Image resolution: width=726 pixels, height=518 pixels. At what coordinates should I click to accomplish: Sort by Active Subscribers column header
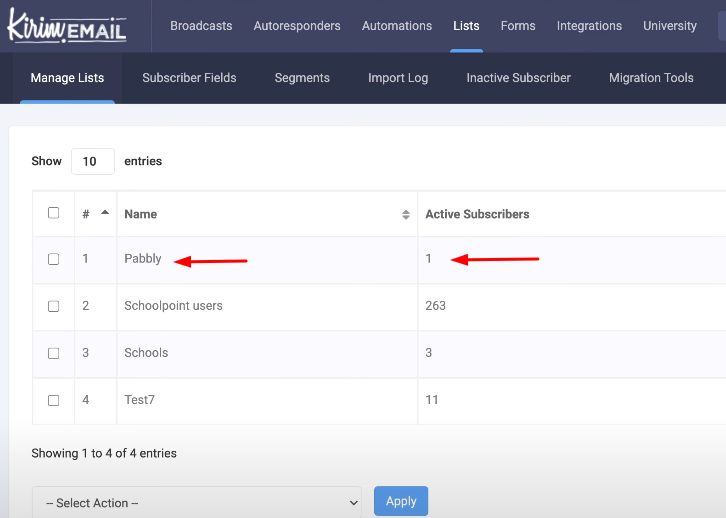click(x=477, y=214)
